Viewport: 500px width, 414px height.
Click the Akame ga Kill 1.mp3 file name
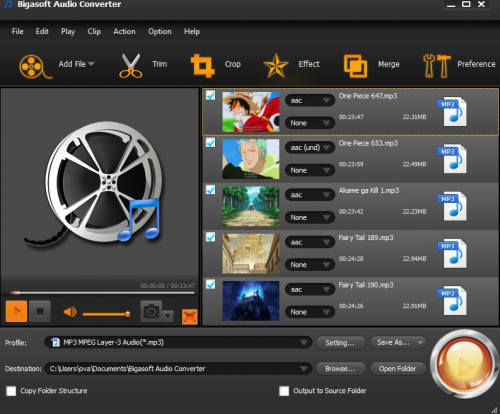click(x=369, y=191)
